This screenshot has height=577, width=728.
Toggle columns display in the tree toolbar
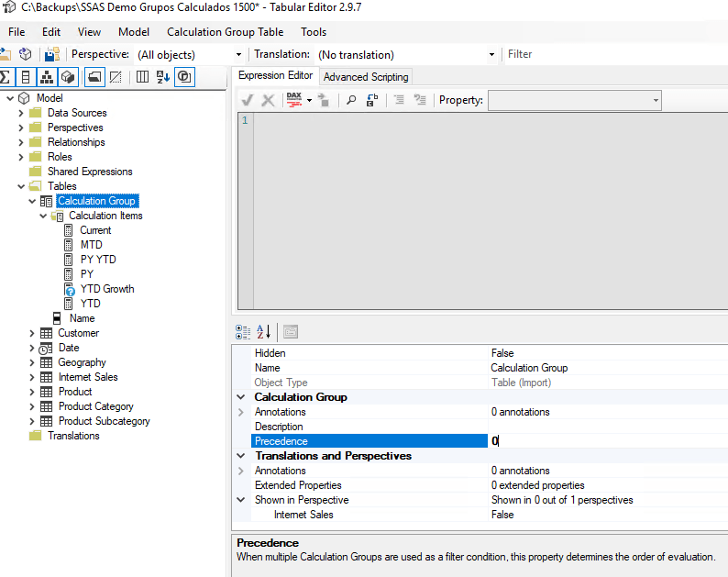pyautogui.click(x=26, y=77)
